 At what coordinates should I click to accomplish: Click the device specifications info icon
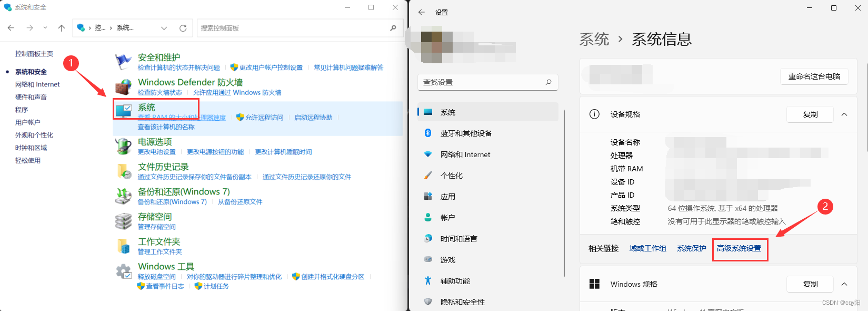[x=594, y=114]
